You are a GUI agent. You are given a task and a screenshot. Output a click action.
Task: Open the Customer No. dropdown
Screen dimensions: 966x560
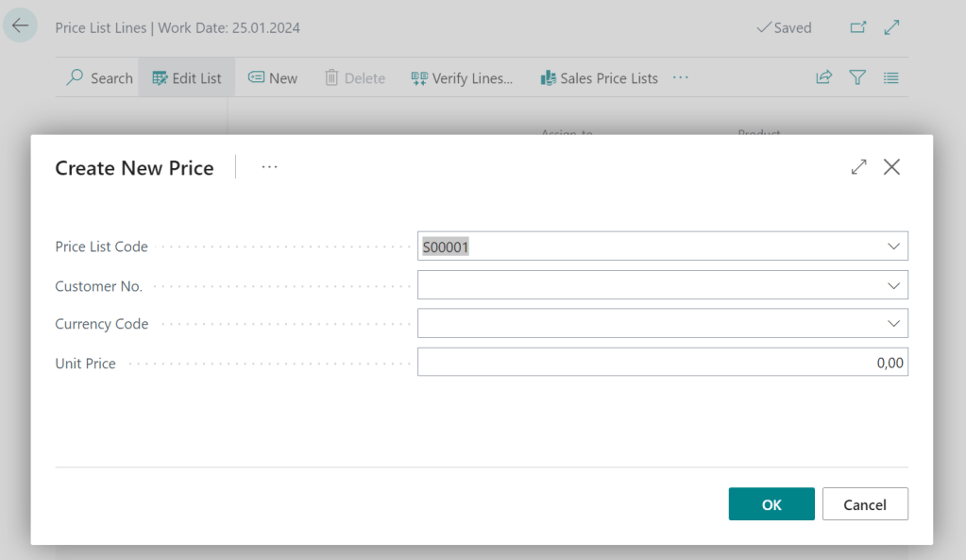click(x=893, y=285)
